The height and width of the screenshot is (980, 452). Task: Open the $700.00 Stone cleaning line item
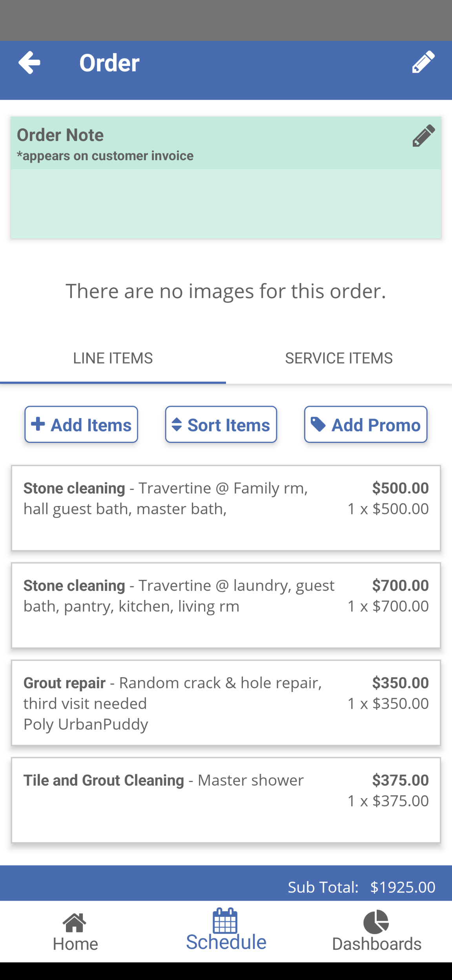coord(226,605)
